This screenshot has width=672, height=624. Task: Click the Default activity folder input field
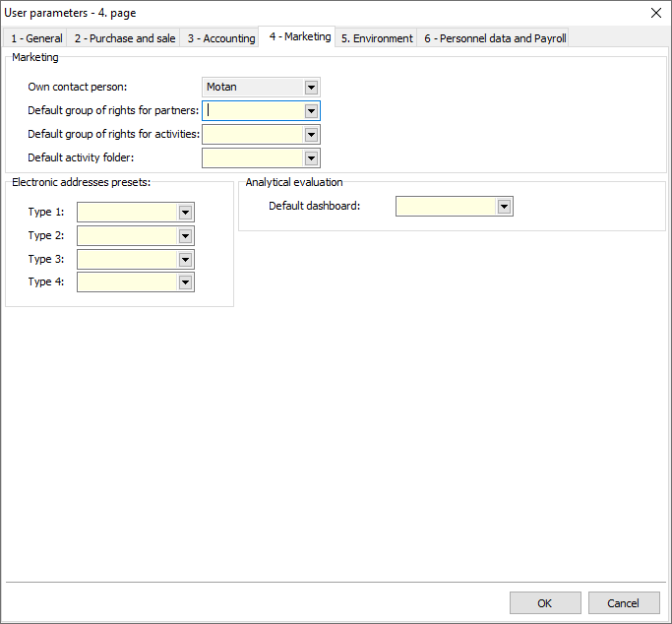[252, 158]
